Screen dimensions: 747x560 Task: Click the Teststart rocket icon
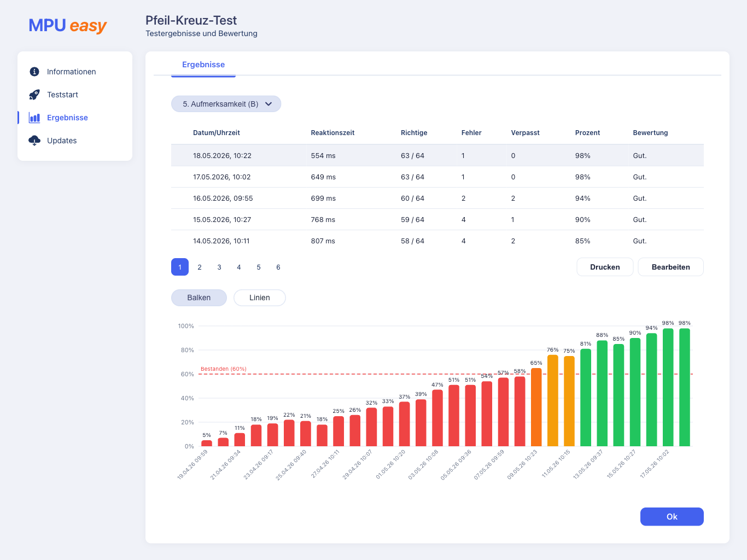tap(34, 95)
